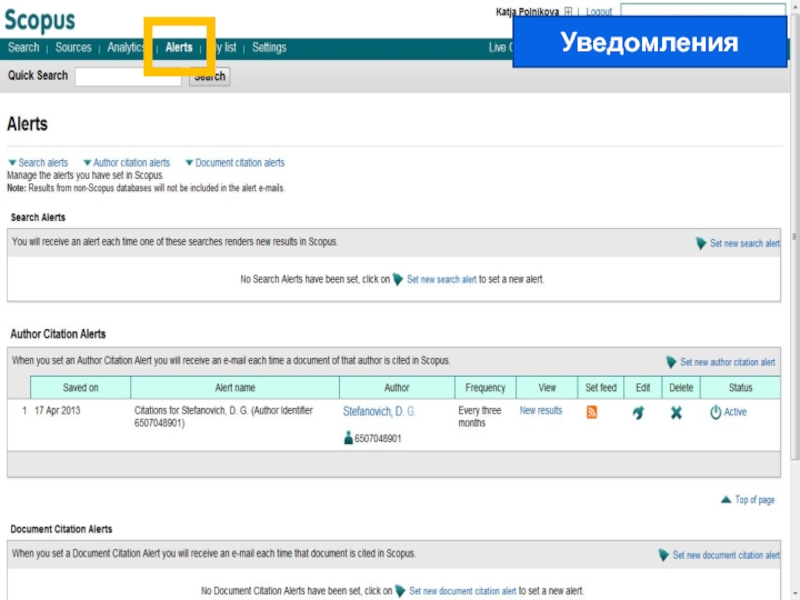Open the Sources menu tab
Screen dimensions: 800x600
point(73,48)
